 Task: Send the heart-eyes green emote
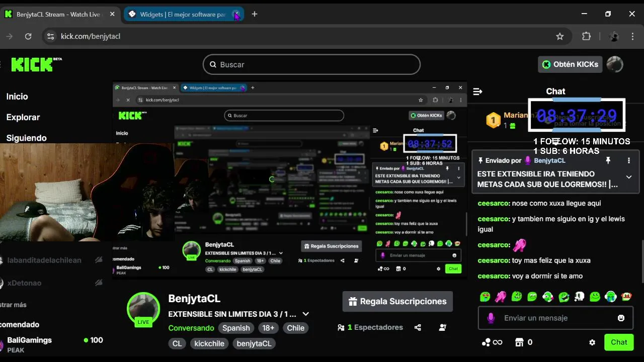coord(485,297)
